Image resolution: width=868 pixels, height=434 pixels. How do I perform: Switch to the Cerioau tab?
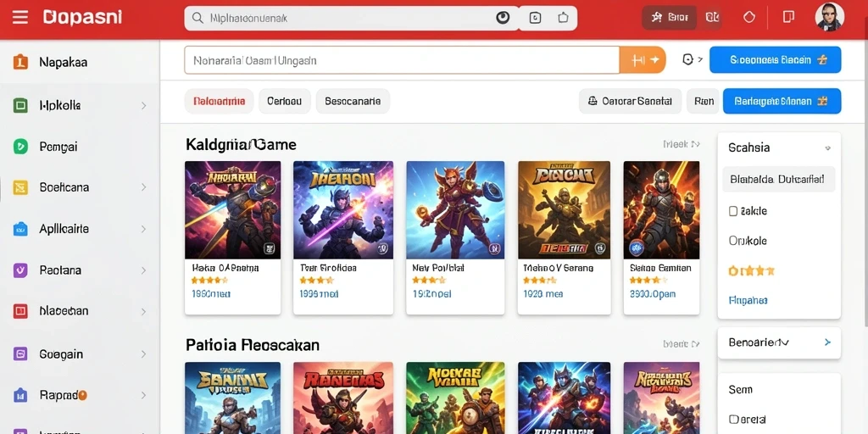click(285, 102)
